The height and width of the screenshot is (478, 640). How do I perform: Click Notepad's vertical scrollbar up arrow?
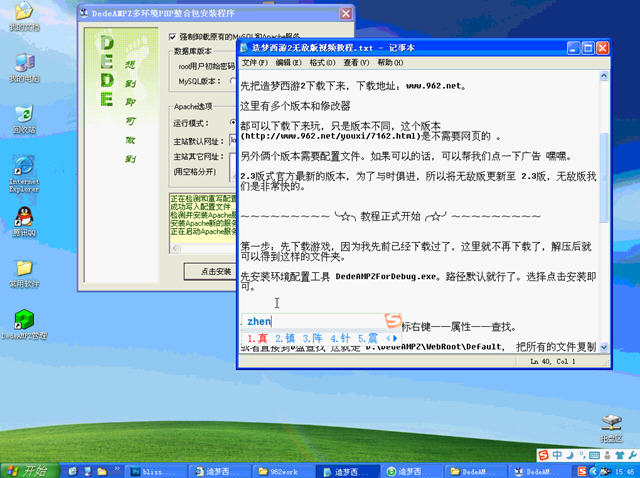604,76
